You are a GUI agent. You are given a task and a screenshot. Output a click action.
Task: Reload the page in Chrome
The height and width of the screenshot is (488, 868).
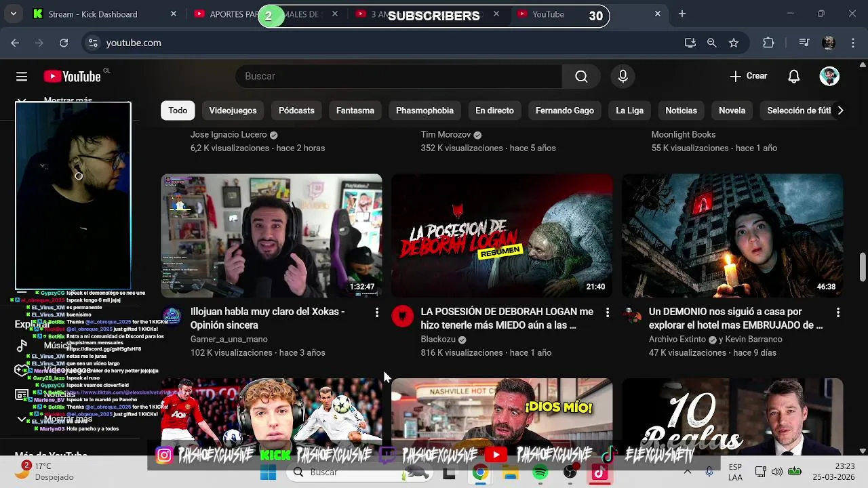point(64,43)
